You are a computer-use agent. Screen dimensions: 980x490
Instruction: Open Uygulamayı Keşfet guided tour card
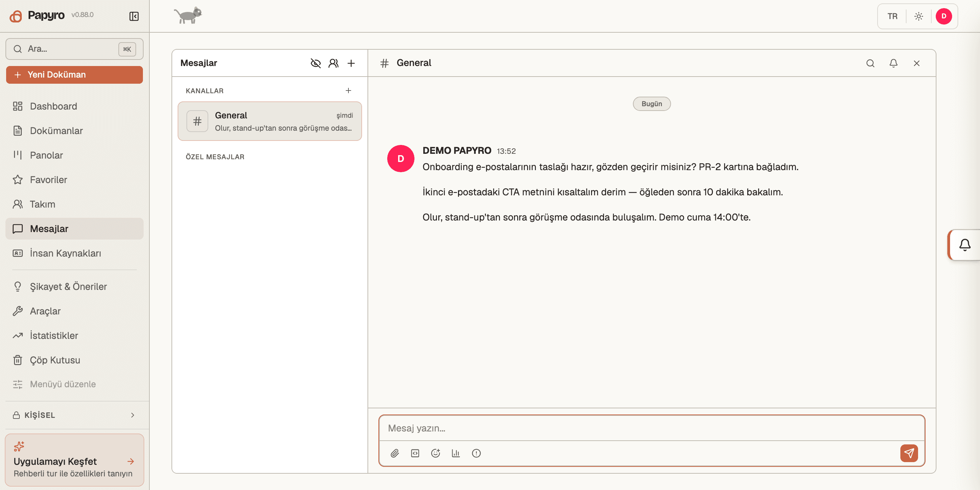[x=75, y=460]
